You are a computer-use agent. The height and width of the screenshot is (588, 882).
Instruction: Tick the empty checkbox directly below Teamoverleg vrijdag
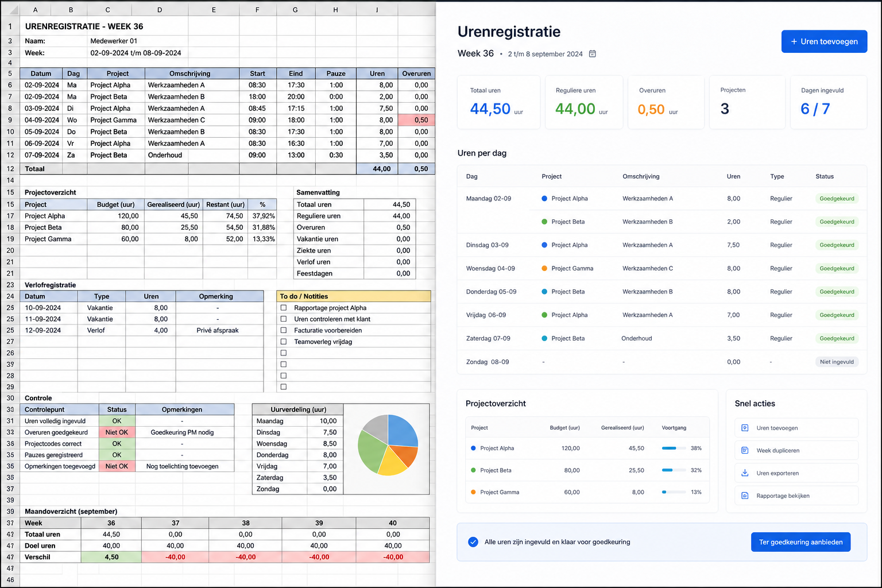click(x=283, y=353)
